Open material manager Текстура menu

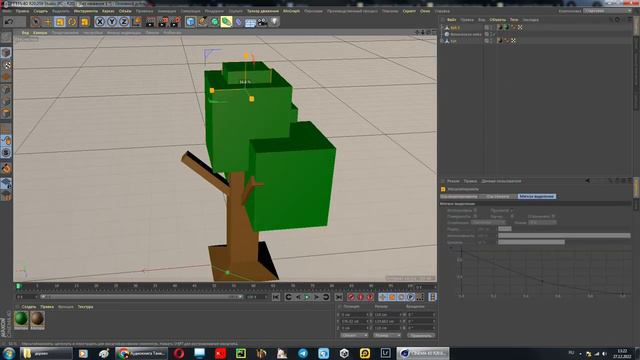coord(85,307)
